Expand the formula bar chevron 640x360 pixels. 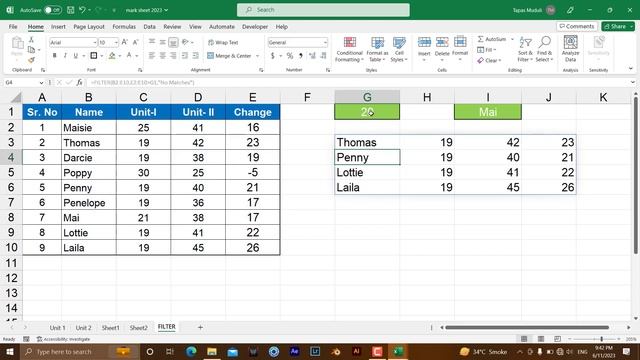pos(632,82)
